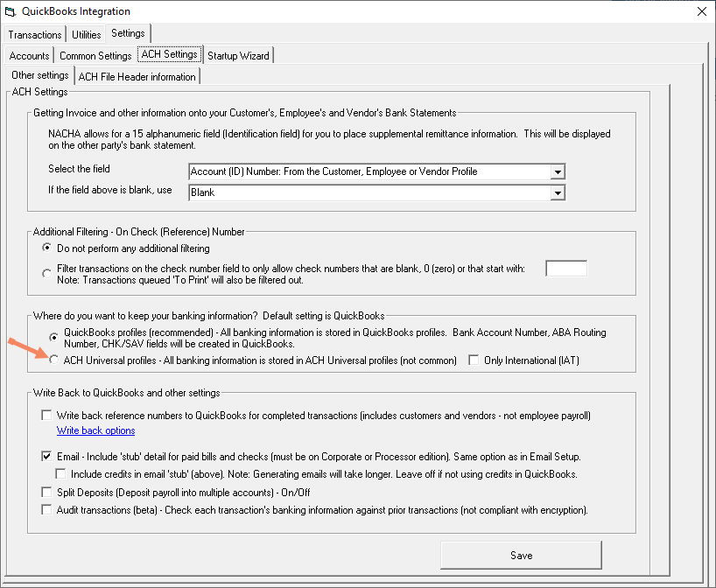Viewport: 716px width, 588px height.
Task: Uncheck Email include 'stub' detail checkbox
Action: pyautogui.click(x=46, y=456)
